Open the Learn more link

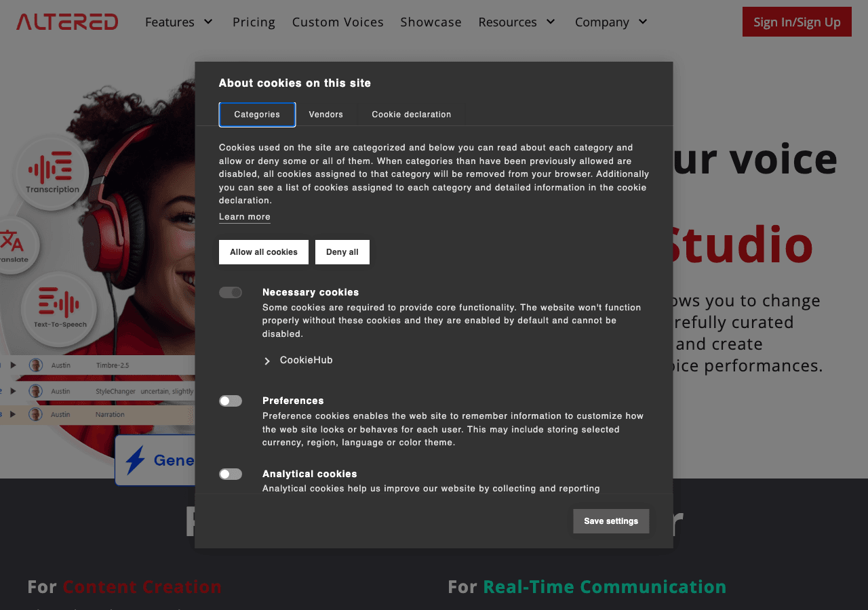(245, 217)
